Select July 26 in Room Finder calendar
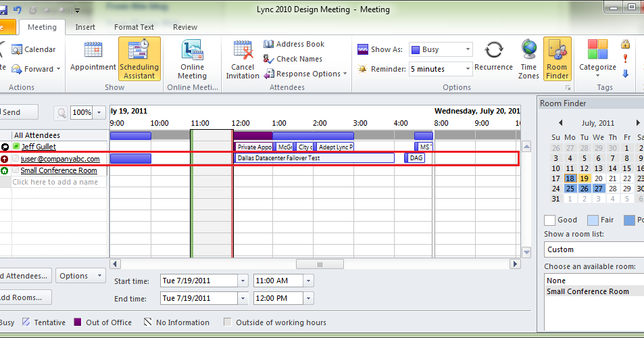The image size is (644, 338). point(584,189)
